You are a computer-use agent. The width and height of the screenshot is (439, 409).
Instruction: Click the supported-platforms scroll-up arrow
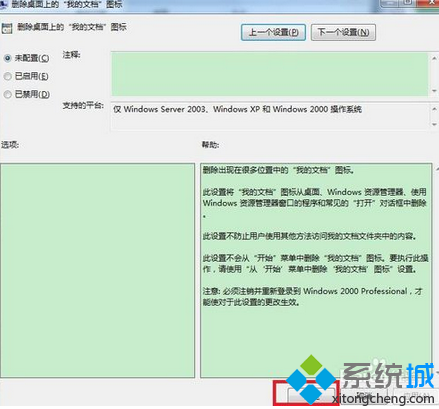[x=434, y=109]
